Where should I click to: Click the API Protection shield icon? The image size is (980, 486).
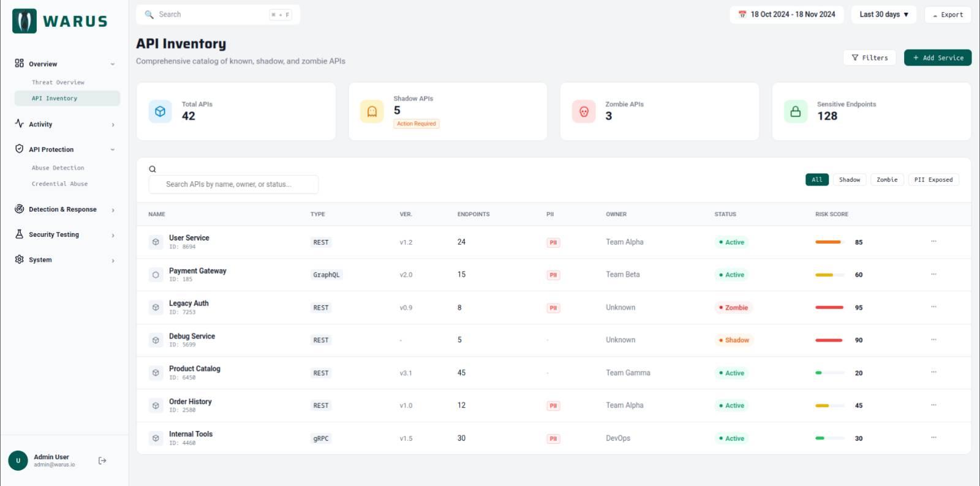19,149
